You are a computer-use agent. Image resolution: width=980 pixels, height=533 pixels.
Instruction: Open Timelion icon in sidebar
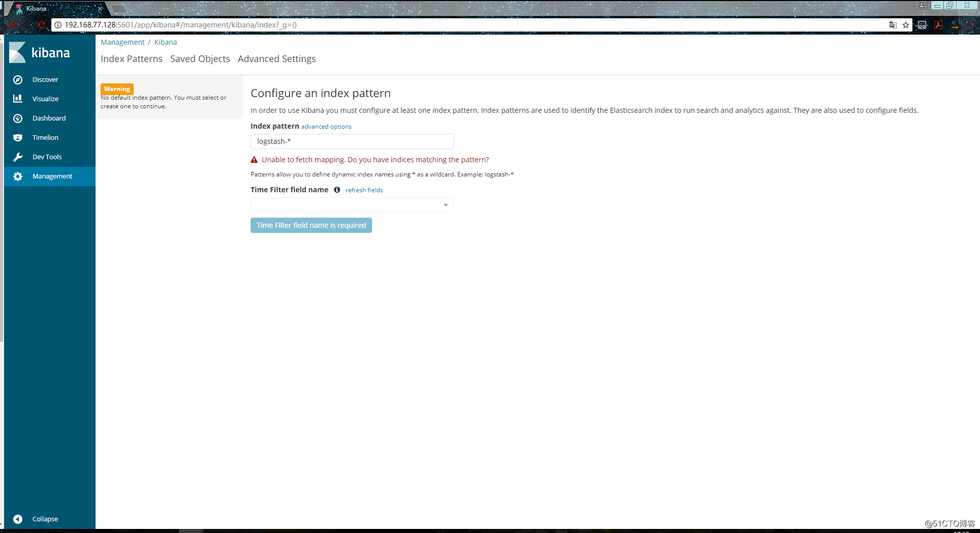tap(18, 138)
